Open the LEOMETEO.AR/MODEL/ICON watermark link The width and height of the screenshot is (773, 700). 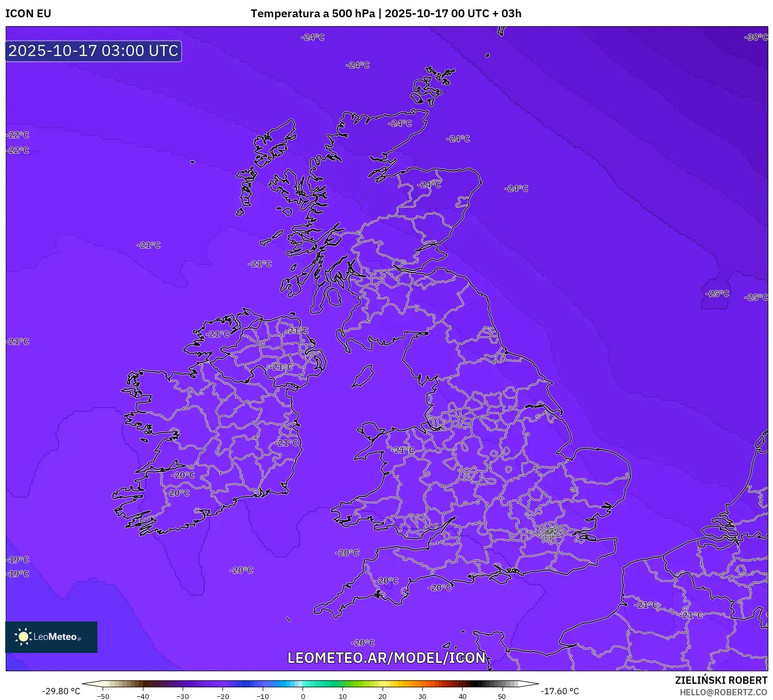point(386,658)
